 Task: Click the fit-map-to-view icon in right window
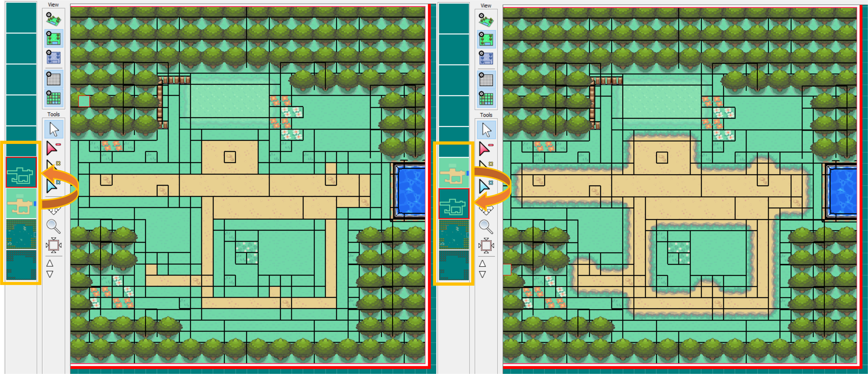(486, 246)
